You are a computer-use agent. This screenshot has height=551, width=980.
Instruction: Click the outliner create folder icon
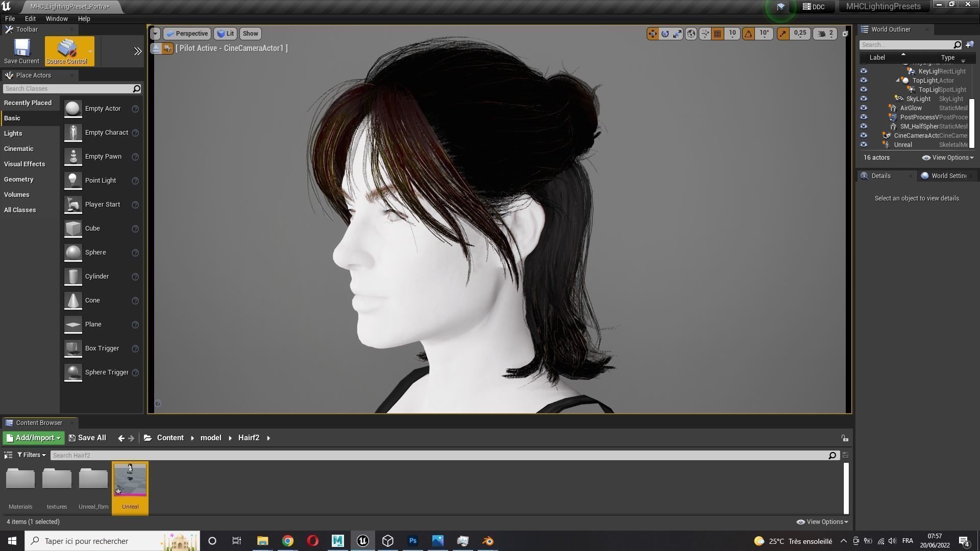969,45
